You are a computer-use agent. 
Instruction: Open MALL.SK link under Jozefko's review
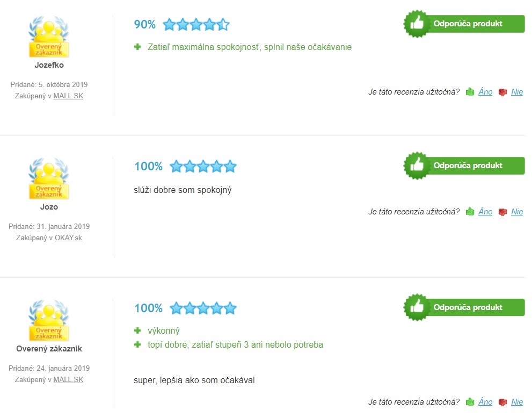[x=68, y=96]
